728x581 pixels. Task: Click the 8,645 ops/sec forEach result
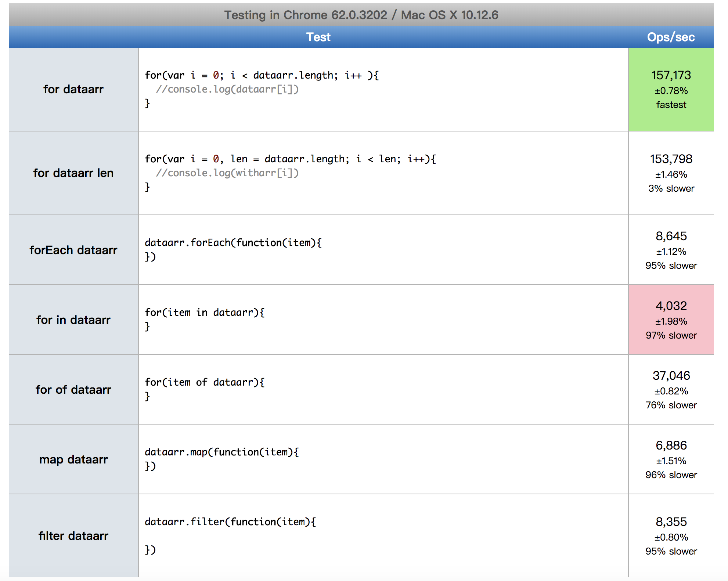tap(671, 237)
